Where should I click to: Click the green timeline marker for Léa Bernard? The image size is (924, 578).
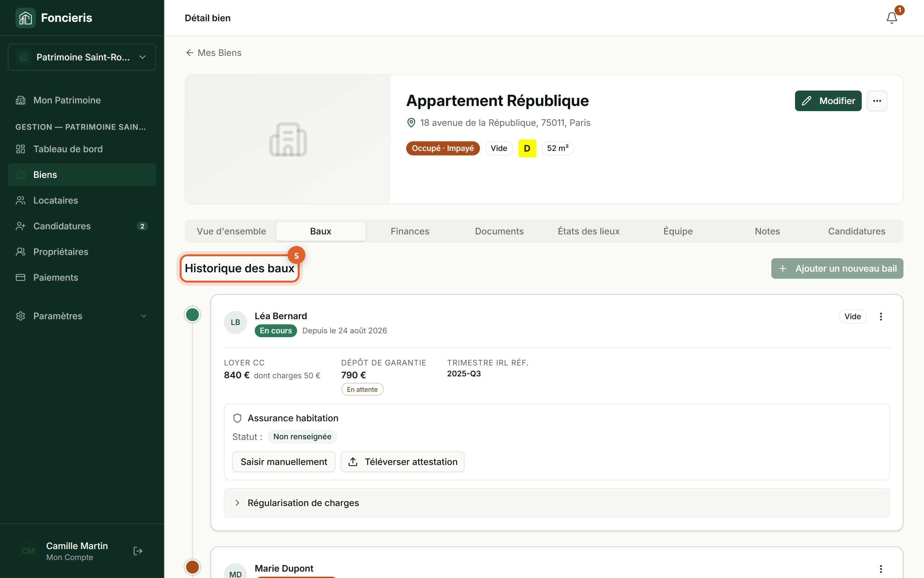click(193, 315)
